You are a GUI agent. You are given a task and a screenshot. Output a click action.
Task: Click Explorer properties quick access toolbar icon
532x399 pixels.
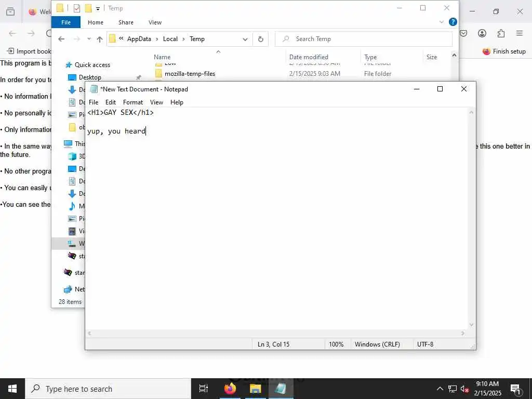click(x=77, y=8)
